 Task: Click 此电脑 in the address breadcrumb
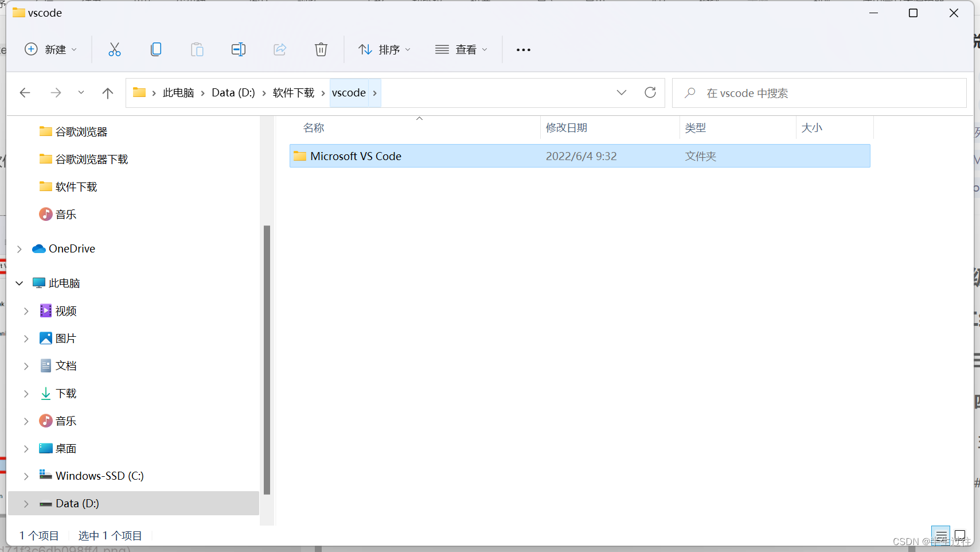(178, 93)
